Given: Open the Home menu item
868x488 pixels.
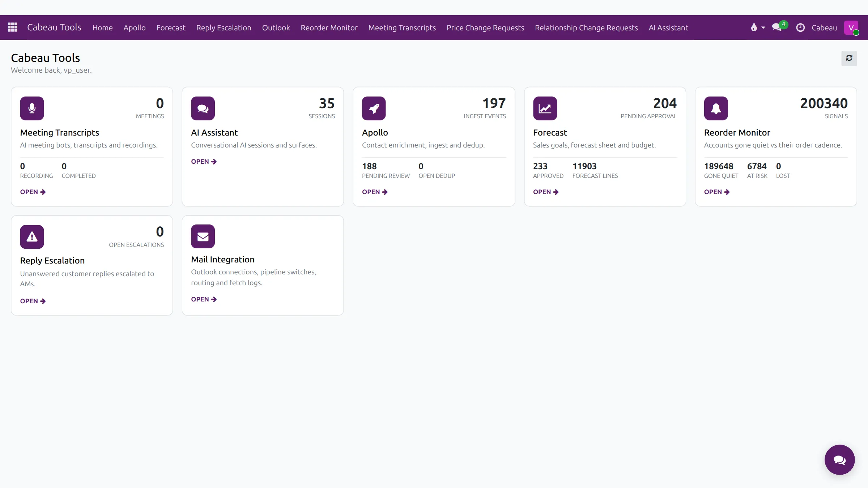Looking at the screenshot, I should coord(102,28).
